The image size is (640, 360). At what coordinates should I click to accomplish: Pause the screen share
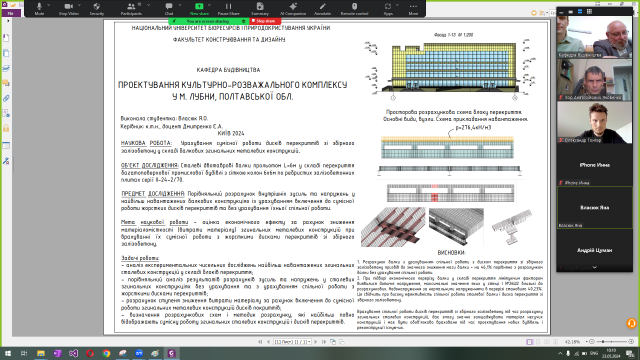pos(229,8)
